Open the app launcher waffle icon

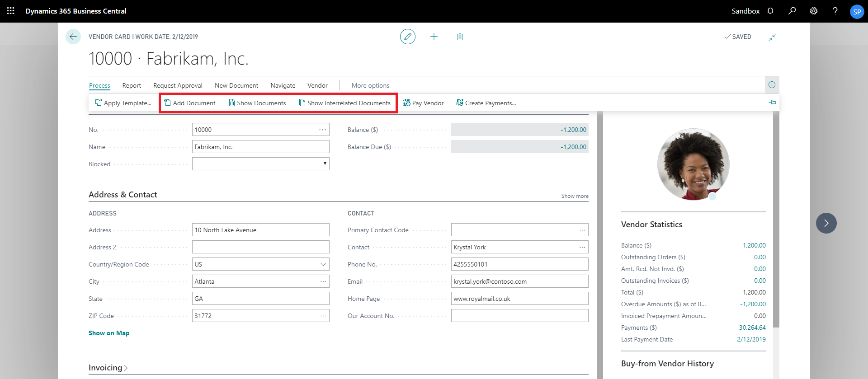pos(11,11)
